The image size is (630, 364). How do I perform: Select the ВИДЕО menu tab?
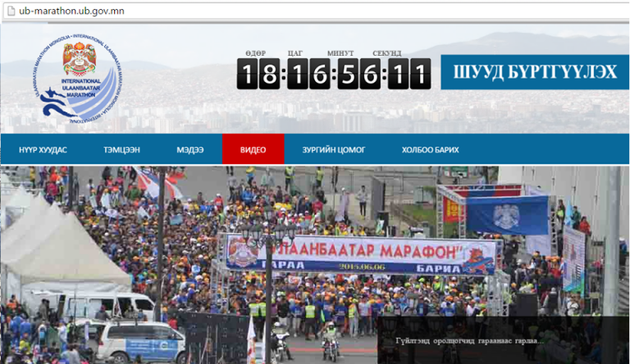253,149
